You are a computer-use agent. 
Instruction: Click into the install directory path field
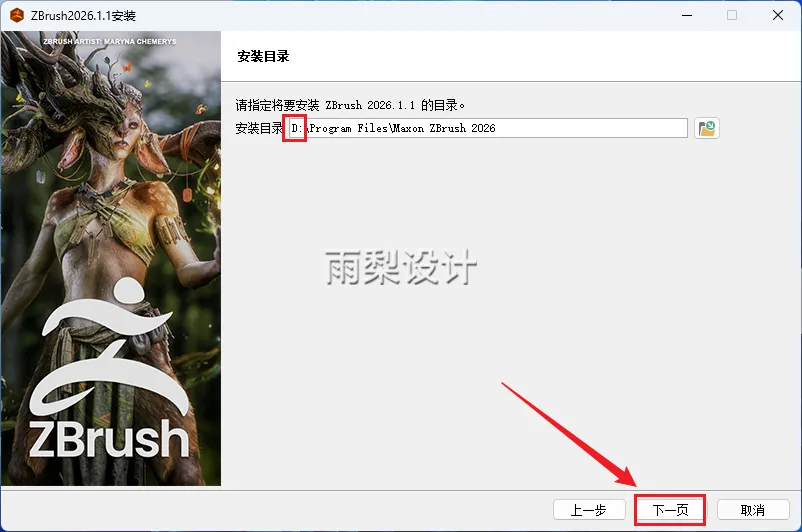(487, 128)
